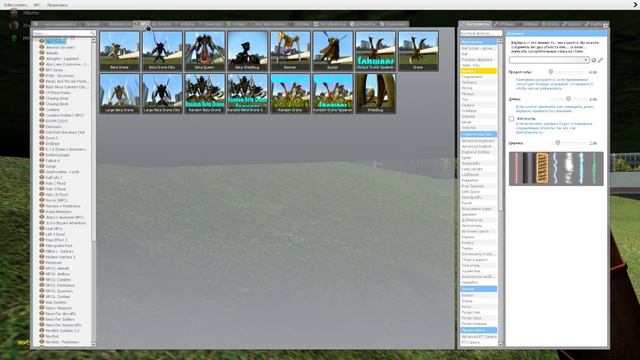Open the NPC menu in the top bar
The width and height of the screenshot is (640, 360).
[x=37, y=5]
